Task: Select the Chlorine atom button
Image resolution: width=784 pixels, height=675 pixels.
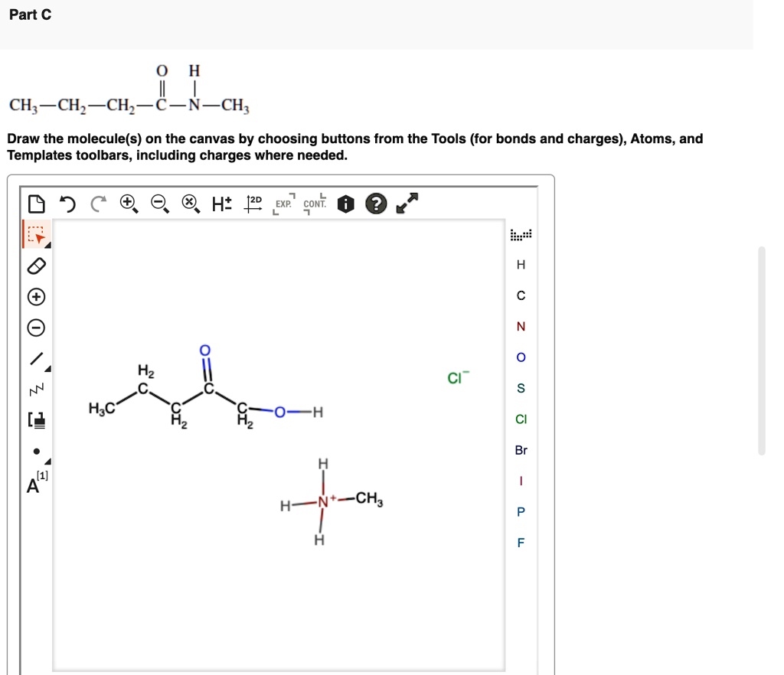Action: click(x=521, y=419)
